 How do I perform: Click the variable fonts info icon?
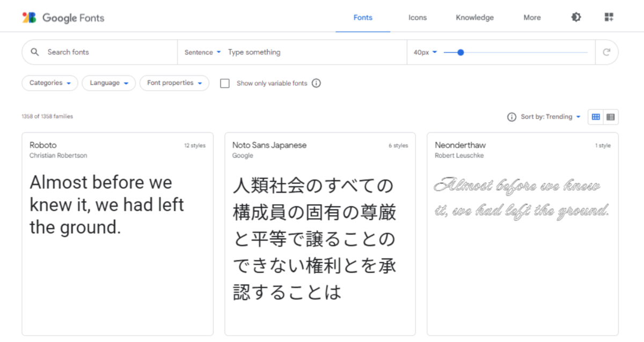pyautogui.click(x=316, y=83)
